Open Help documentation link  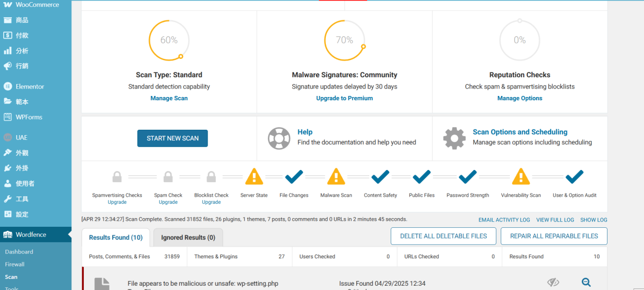pyautogui.click(x=305, y=132)
